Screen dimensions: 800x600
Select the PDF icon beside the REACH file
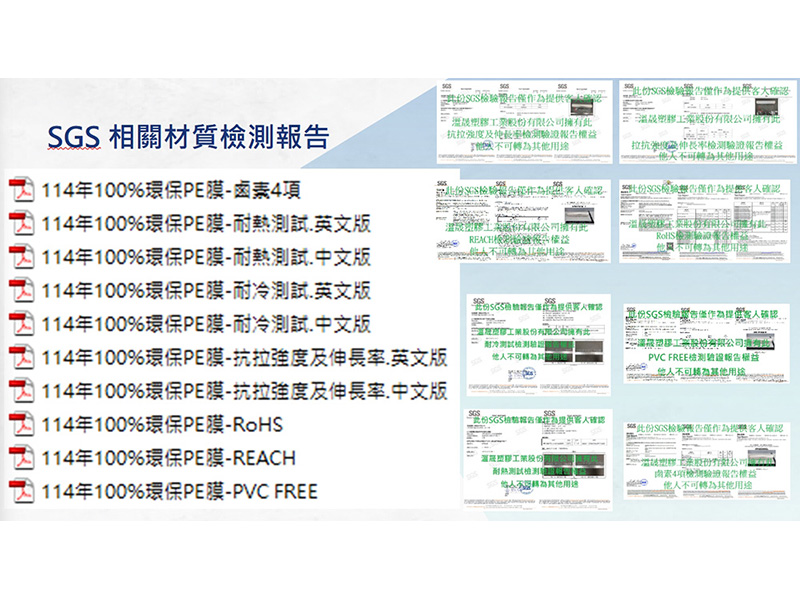[21, 457]
